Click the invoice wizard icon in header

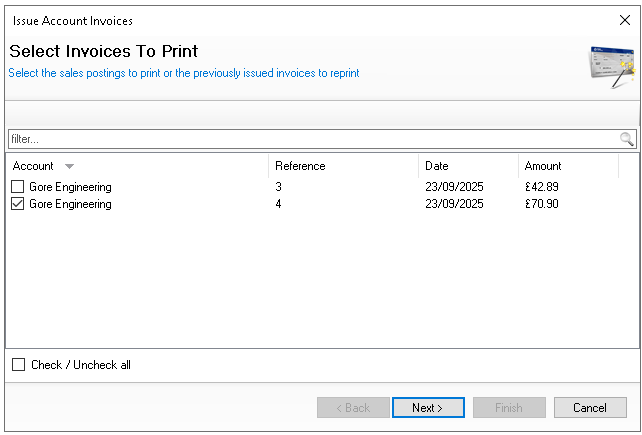click(x=611, y=66)
